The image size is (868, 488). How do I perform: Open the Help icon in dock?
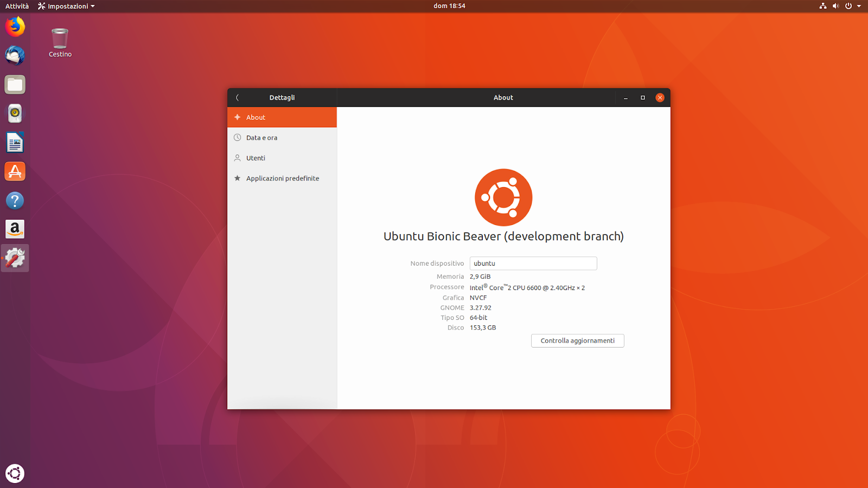(x=15, y=201)
